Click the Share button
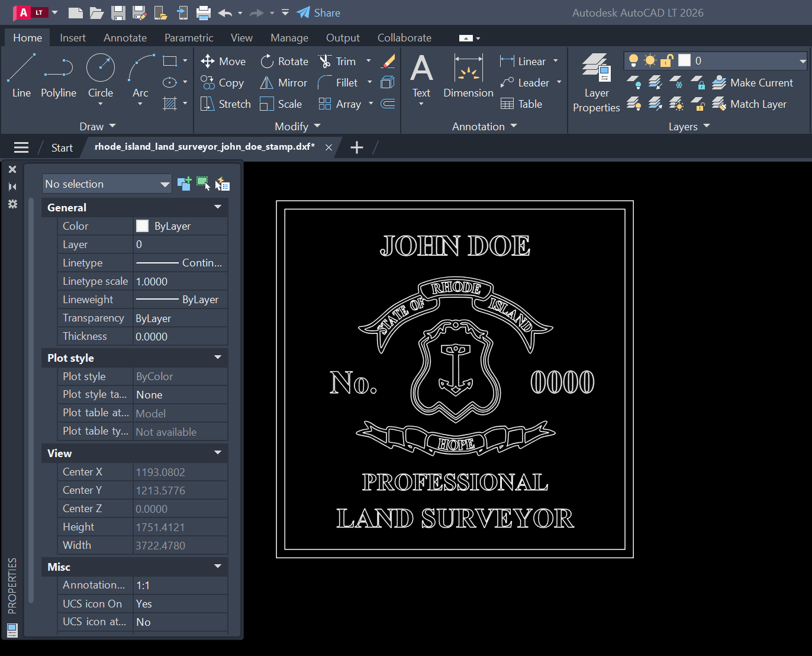Image resolution: width=812 pixels, height=656 pixels. point(319,12)
